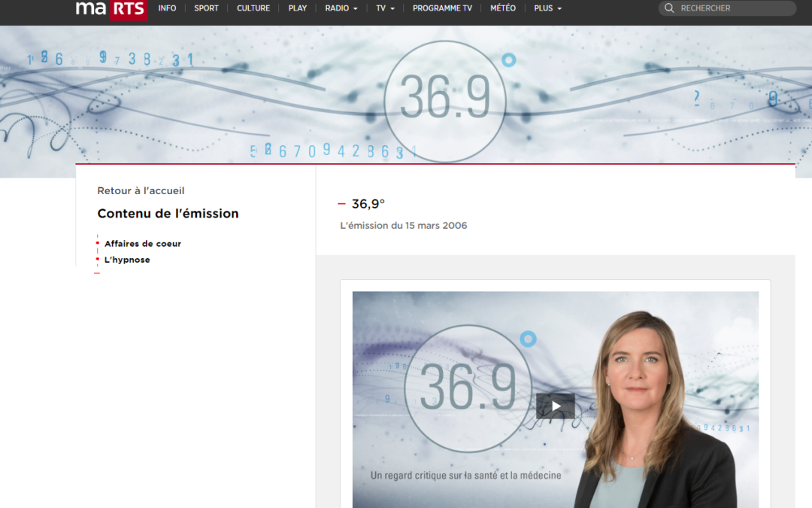Click the maRTS logo in header
The height and width of the screenshot is (508, 812).
coord(111,9)
